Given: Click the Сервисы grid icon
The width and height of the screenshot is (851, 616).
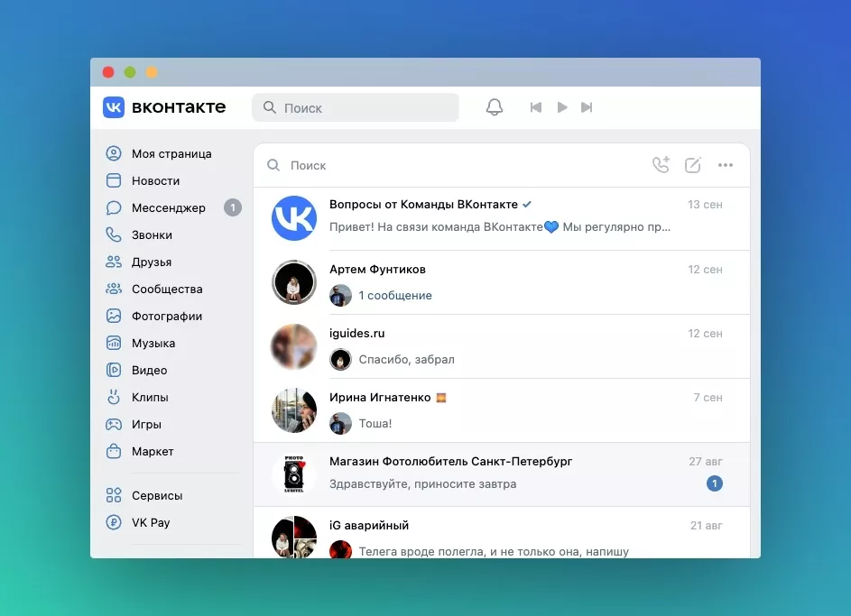Looking at the screenshot, I should tap(114, 495).
